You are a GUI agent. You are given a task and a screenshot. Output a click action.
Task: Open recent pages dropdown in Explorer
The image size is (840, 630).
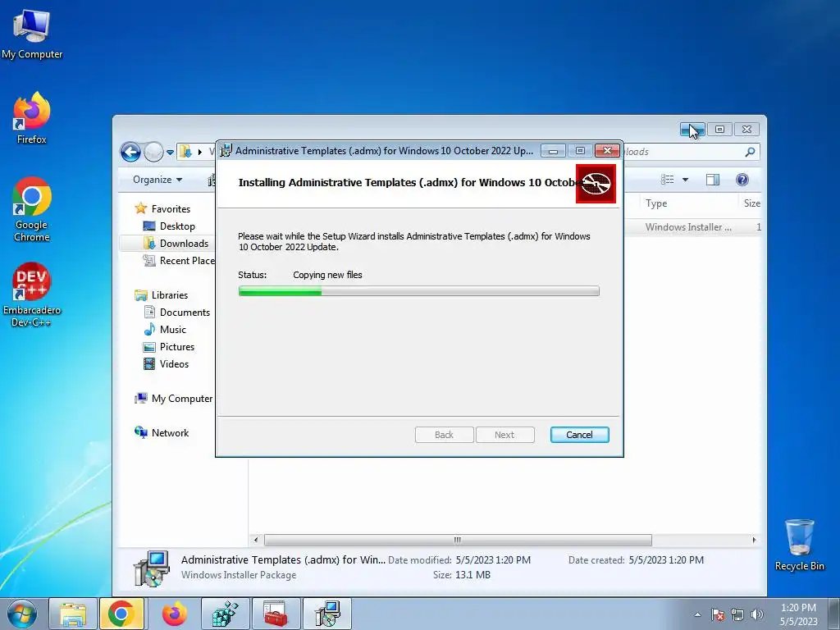(x=170, y=152)
